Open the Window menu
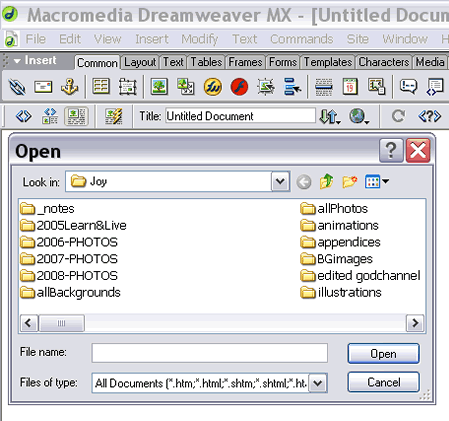Screen dimensions: 449x421 [x=405, y=39]
